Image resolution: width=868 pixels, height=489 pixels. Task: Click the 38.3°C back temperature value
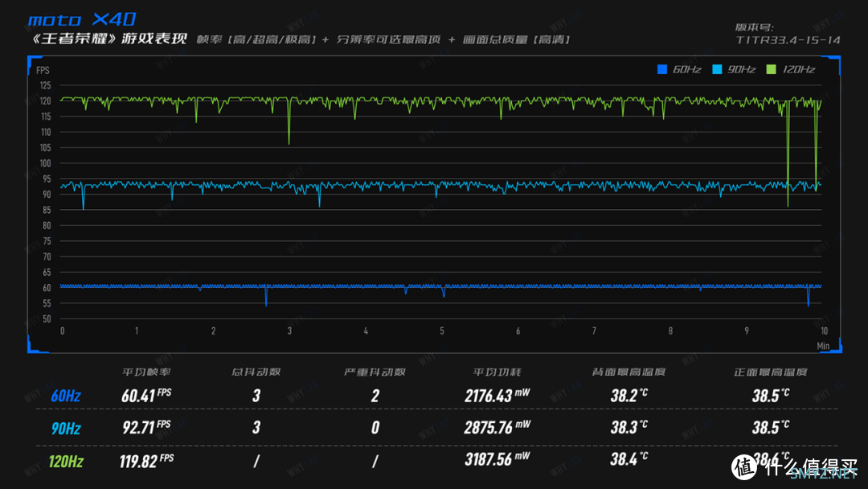point(628,427)
